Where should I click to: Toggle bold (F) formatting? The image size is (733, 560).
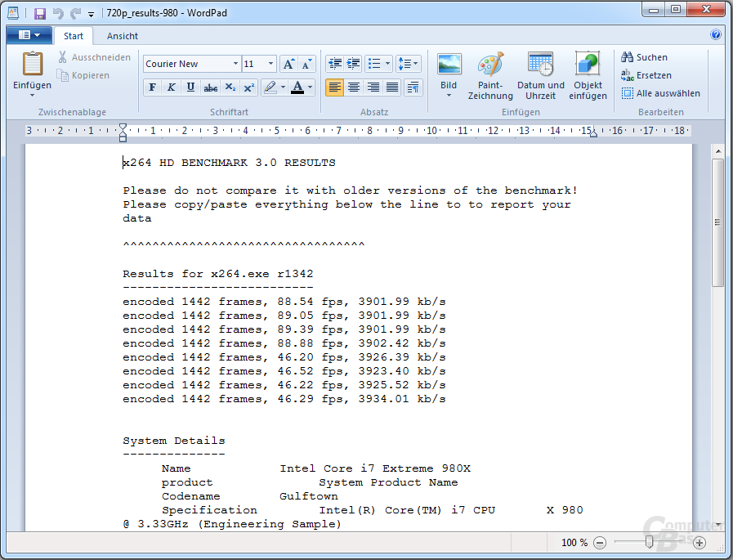pos(152,87)
